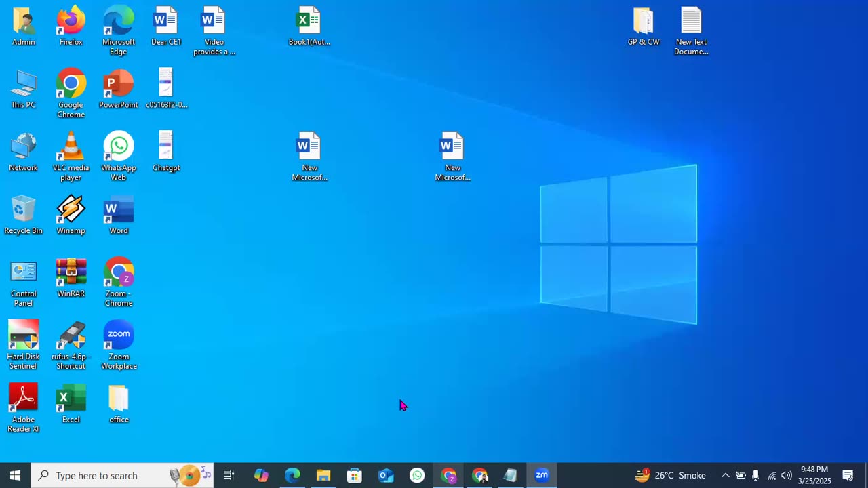
Task: Select the Recycle Bin icon
Action: tap(24, 216)
